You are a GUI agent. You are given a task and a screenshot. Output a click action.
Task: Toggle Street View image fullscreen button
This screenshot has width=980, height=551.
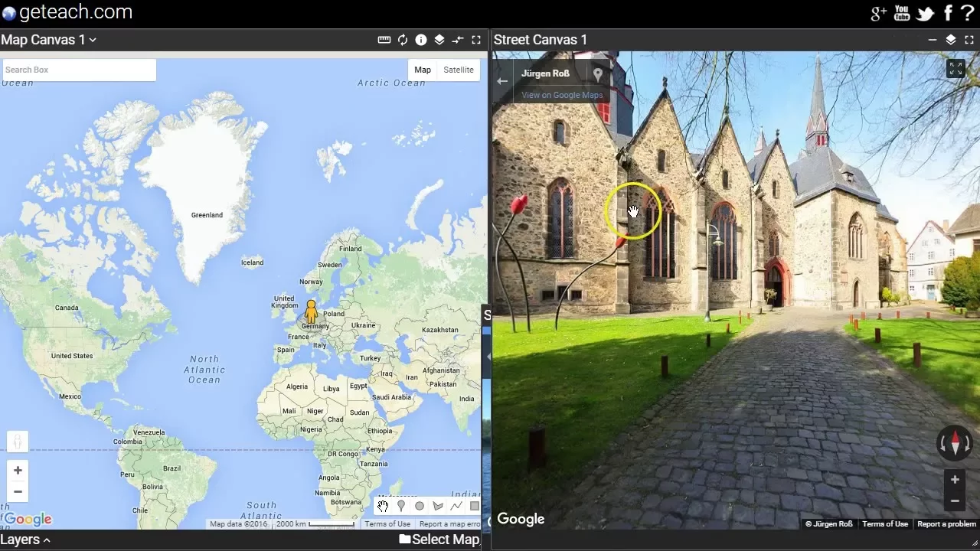(x=955, y=69)
